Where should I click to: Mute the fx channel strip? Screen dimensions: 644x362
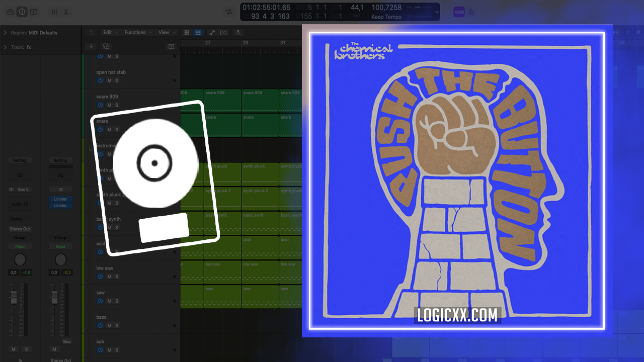tap(14, 349)
